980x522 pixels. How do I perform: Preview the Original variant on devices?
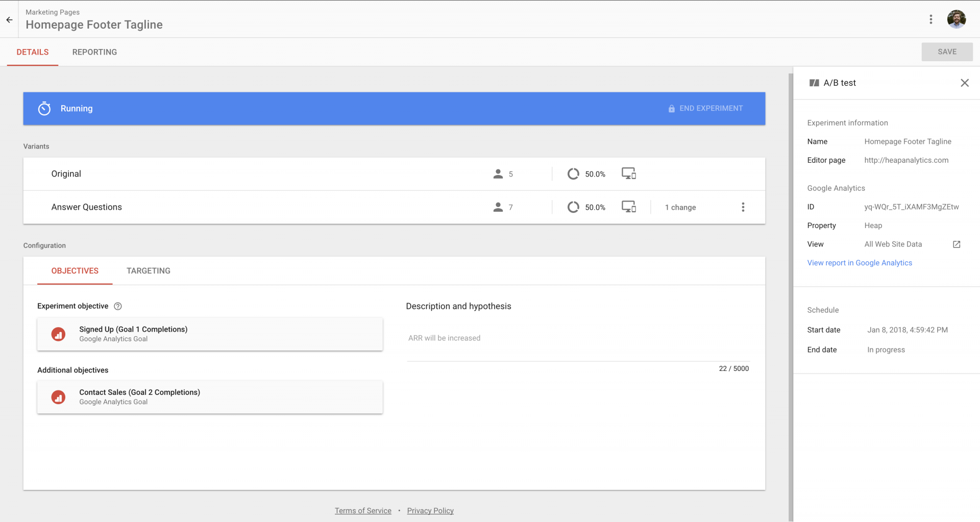tap(628, 173)
